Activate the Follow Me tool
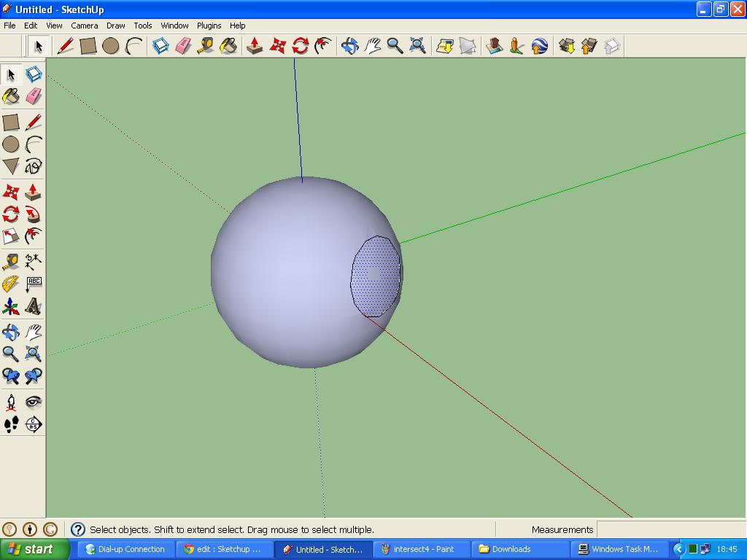 click(34, 214)
